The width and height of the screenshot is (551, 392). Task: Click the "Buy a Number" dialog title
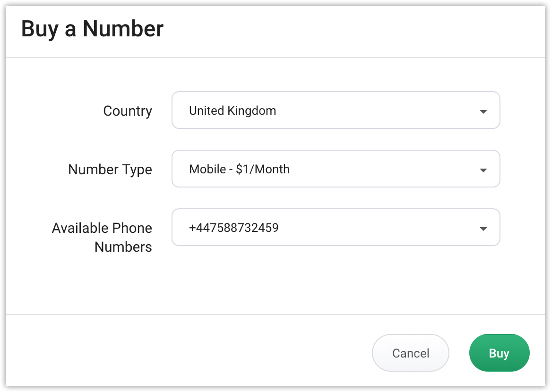(93, 29)
